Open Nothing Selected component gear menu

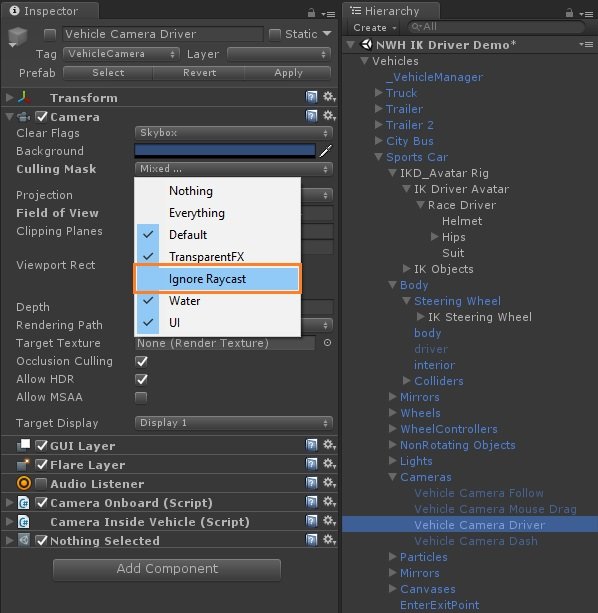pos(329,540)
